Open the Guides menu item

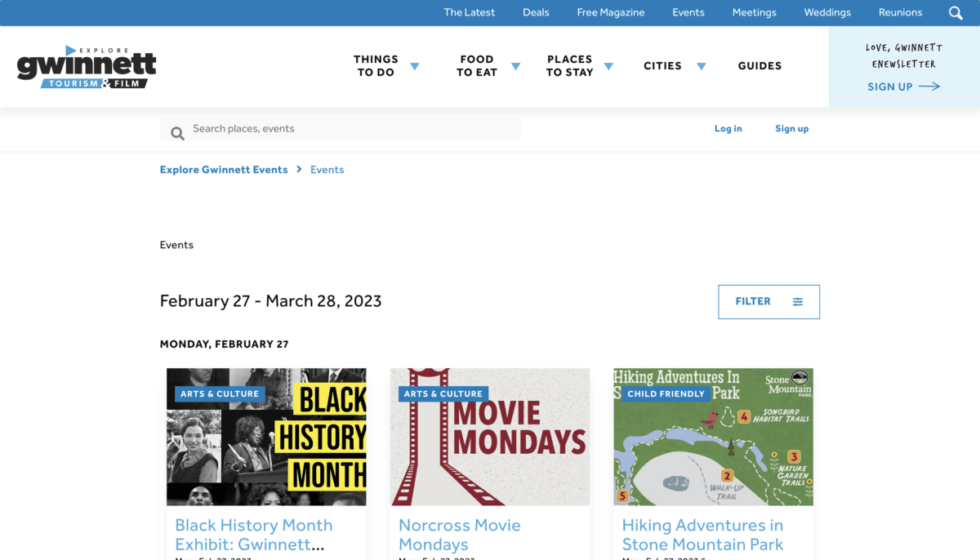pos(759,66)
